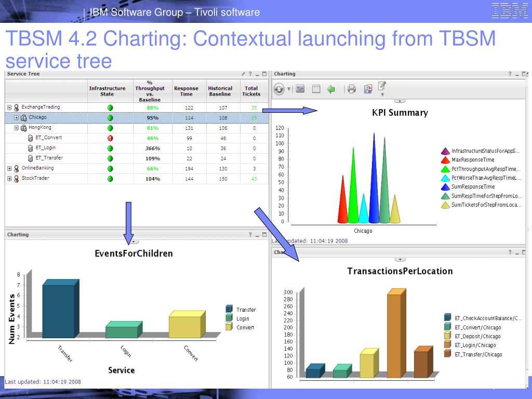Screen dimensions: 532x399
Task: Click the InfrastructureStatusForAppS legend swatch
Action: click(445, 151)
